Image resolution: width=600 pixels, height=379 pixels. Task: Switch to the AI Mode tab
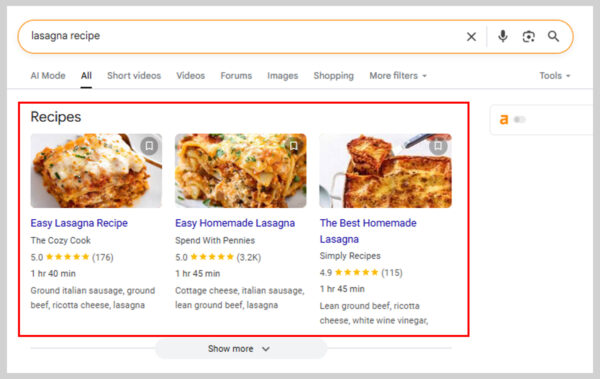[x=48, y=76]
